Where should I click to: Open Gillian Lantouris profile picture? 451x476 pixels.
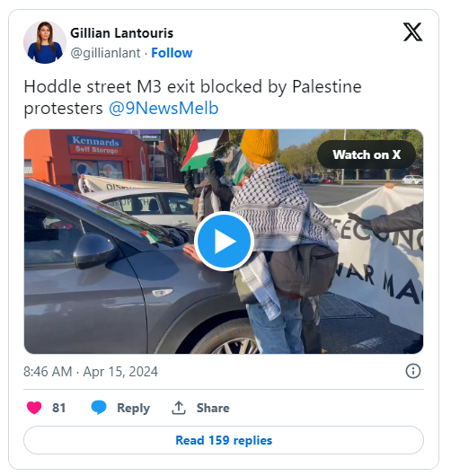click(45, 42)
